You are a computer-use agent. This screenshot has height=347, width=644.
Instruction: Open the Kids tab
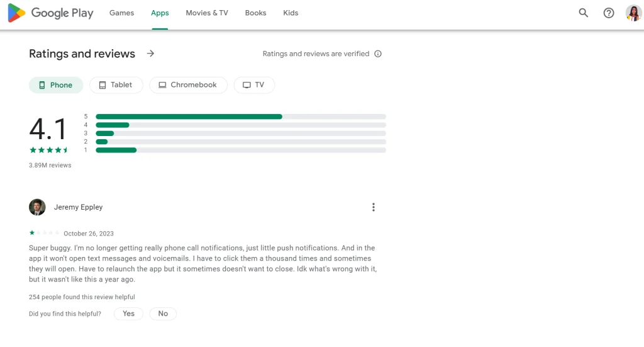pyautogui.click(x=291, y=13)
